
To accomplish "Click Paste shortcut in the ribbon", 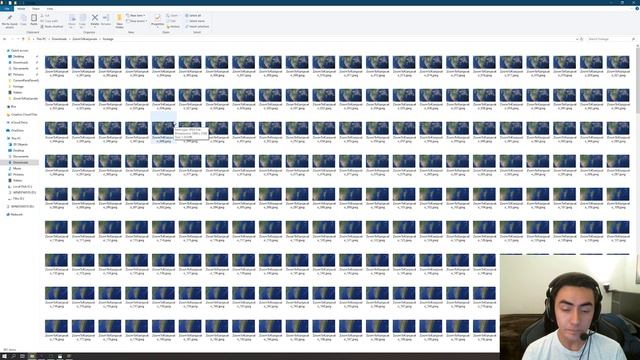I will point(53,27).
